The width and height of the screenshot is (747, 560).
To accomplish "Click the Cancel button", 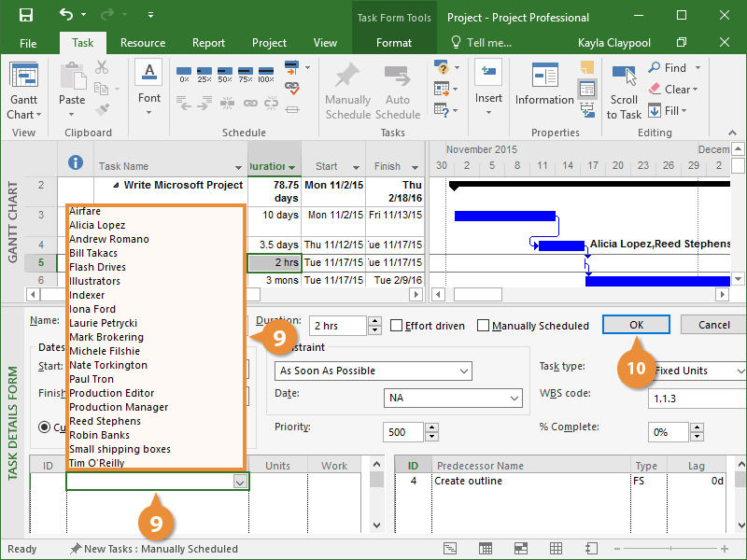I will pyautogui.click(x=712, y=325).
